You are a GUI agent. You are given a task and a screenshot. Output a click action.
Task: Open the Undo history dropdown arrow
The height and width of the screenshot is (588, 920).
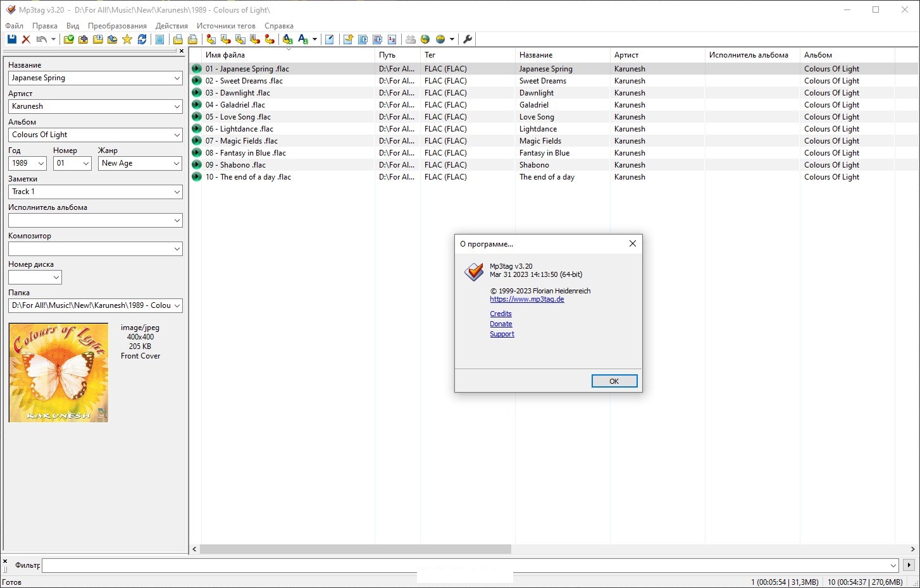53,39
